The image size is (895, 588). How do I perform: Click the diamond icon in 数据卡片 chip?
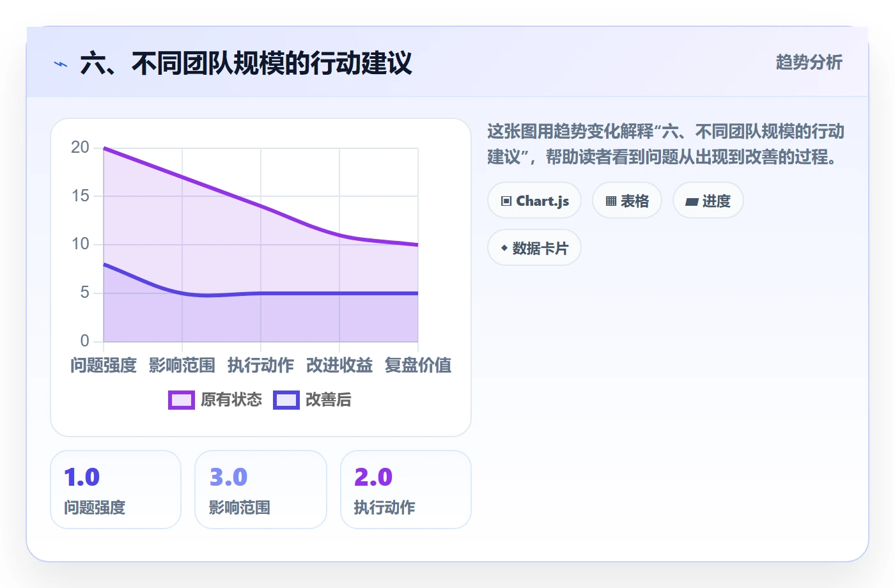tap(504, 248)
